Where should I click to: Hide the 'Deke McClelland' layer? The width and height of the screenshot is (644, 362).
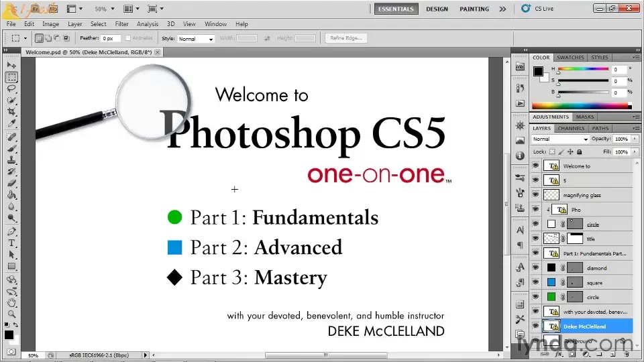click(535, 326)
